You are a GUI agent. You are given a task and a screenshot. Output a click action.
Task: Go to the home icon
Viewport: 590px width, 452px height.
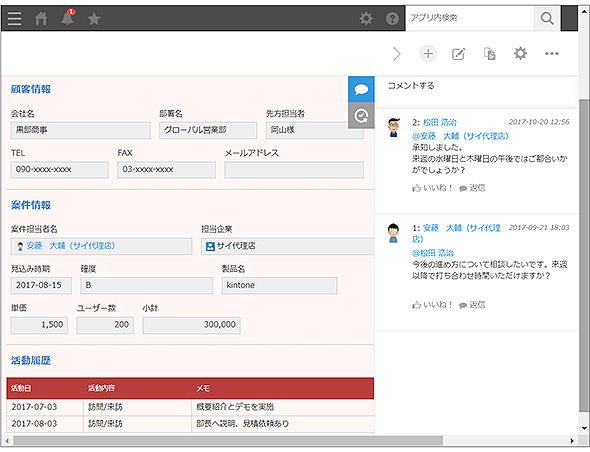coord(41,18)
